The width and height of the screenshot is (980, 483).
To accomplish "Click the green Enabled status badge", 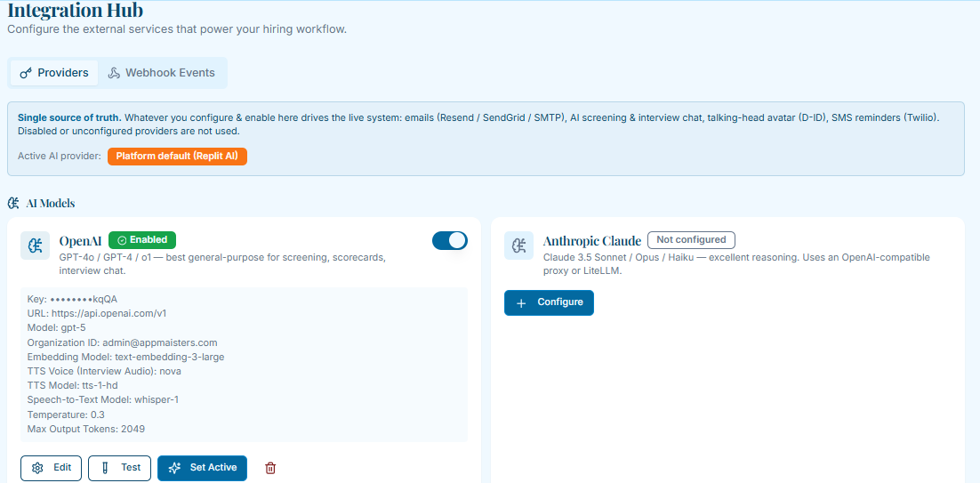I will [x=142, y=240].
